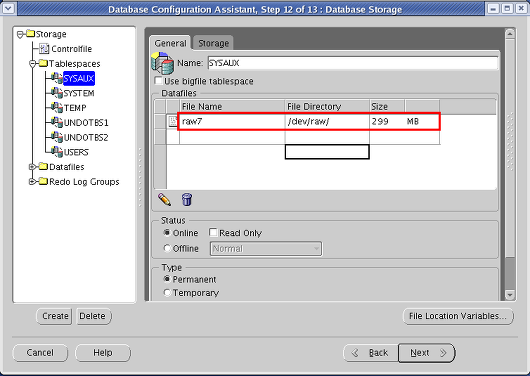Go Back to the previous step
530x376 pixels.
point(371,353)
